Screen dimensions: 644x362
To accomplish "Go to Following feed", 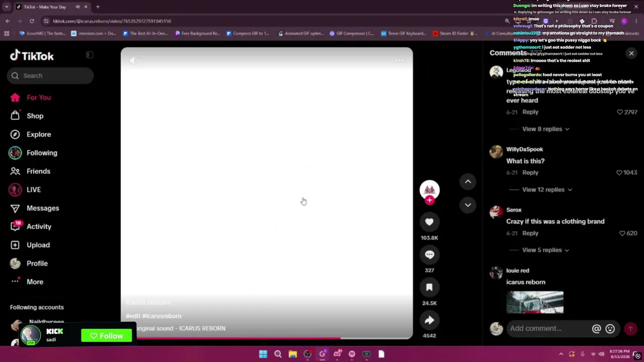I will 42,153.
